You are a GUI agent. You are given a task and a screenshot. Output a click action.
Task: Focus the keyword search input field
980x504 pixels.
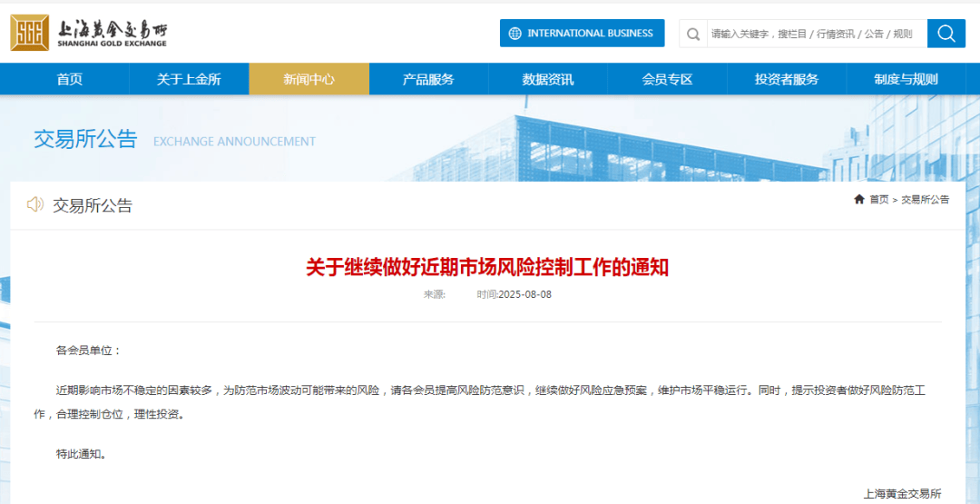coord(817,34)
